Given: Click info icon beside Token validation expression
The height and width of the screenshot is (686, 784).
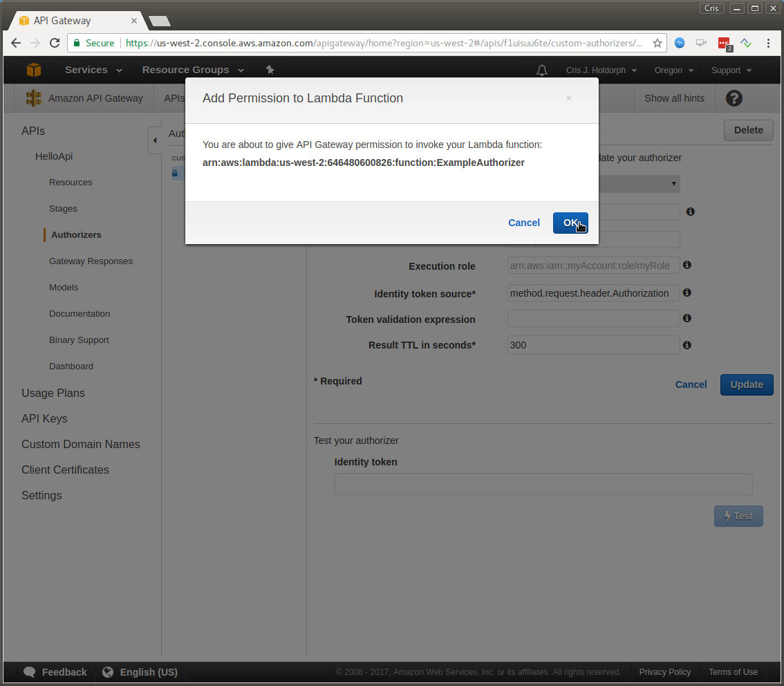Looking at the screenshot, I should coord(687,318).
